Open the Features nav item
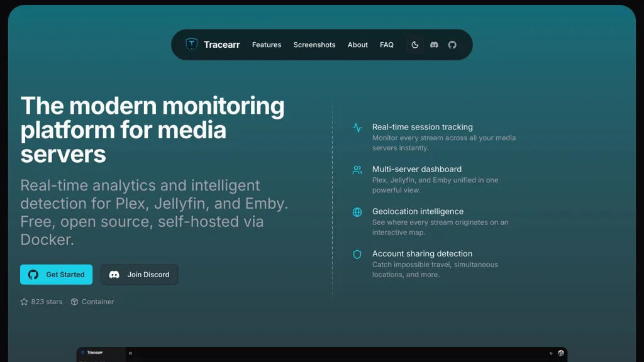Viewport: 644px width, 362px height. [267, 45]
